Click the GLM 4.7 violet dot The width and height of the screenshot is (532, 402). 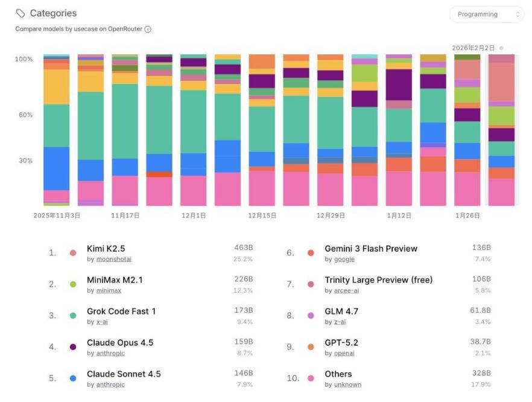tap(311, 316)
